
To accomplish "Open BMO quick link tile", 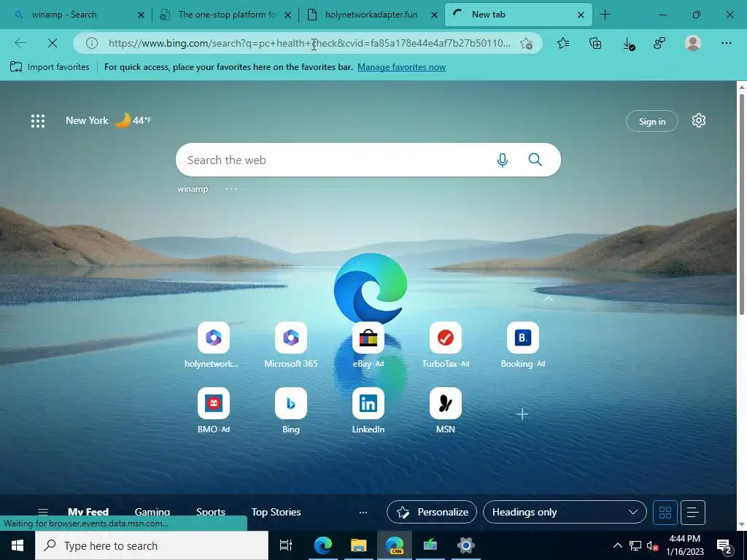I will 214,411.
